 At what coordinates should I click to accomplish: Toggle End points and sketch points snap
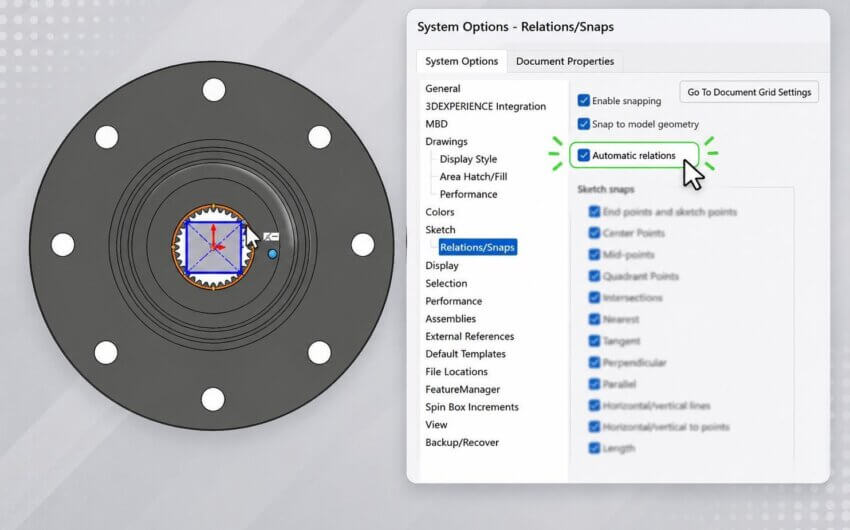point(594,211)
